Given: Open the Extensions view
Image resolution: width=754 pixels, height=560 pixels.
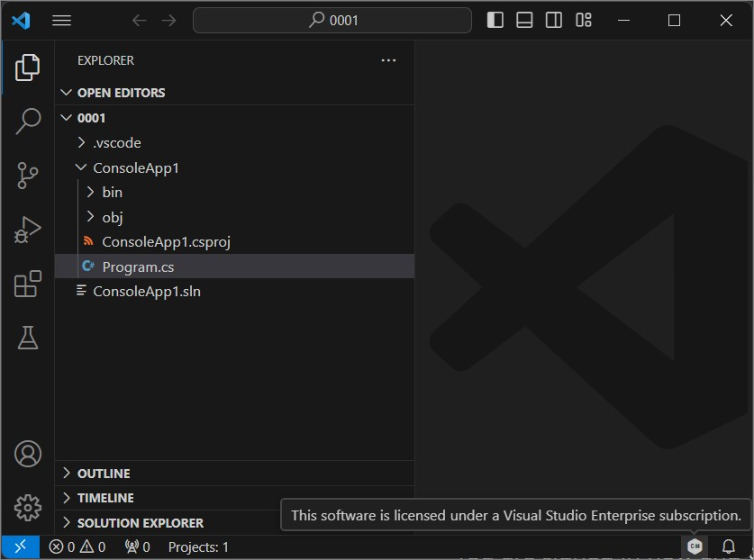Looking at the screenshot, I should click(x=27, y=284).
